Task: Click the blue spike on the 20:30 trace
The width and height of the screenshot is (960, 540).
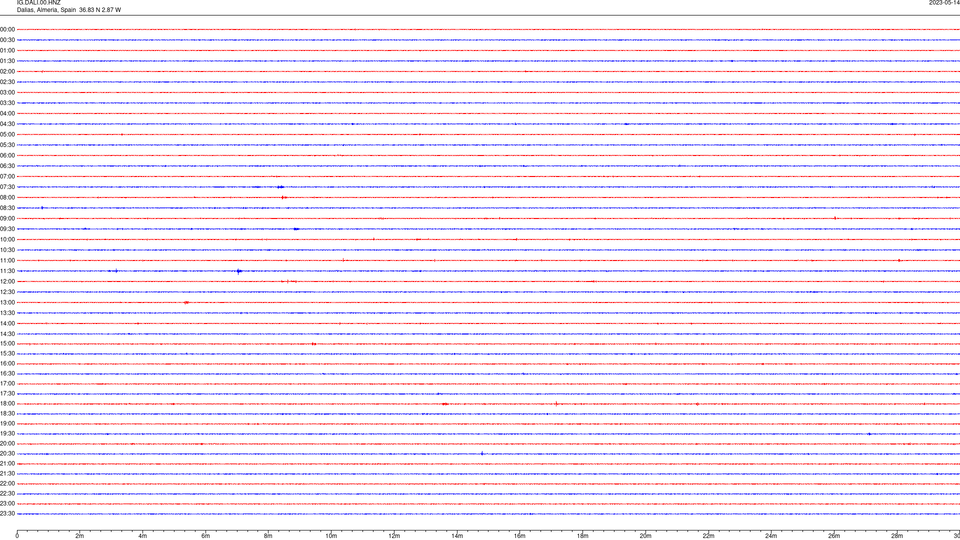Action: (x=482, y=454)
